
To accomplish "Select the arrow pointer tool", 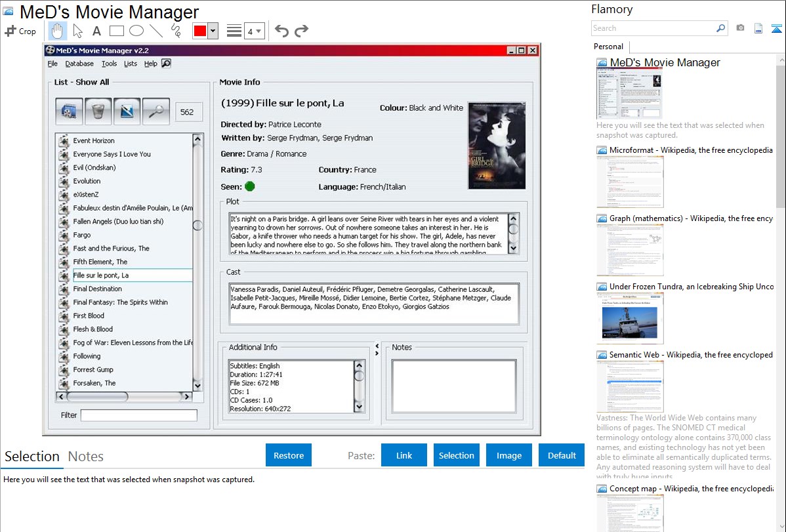I will 77,31.
